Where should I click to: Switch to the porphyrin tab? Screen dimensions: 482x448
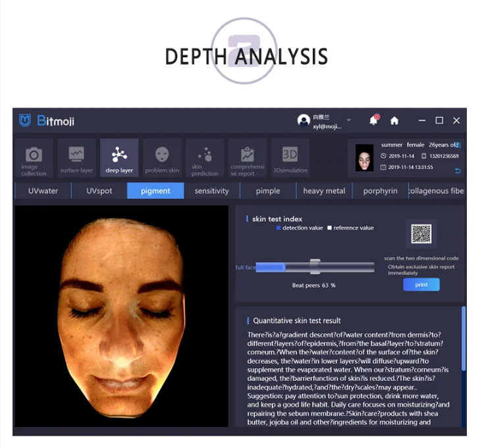(380, 191)
